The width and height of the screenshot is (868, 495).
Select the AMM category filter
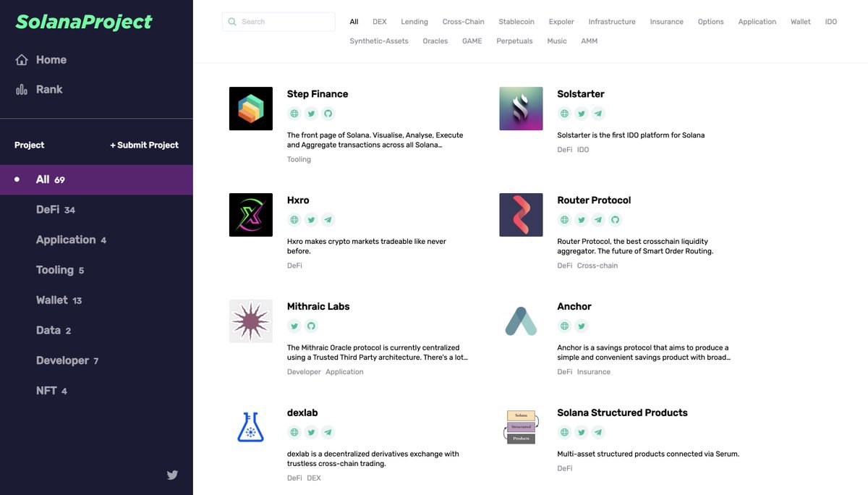(590, 41)
